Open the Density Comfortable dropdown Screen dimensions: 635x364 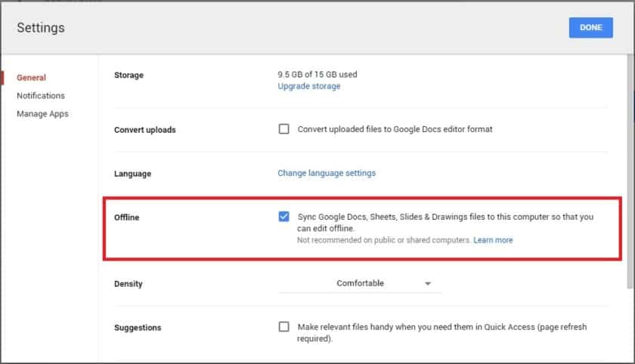click(360, 283)
